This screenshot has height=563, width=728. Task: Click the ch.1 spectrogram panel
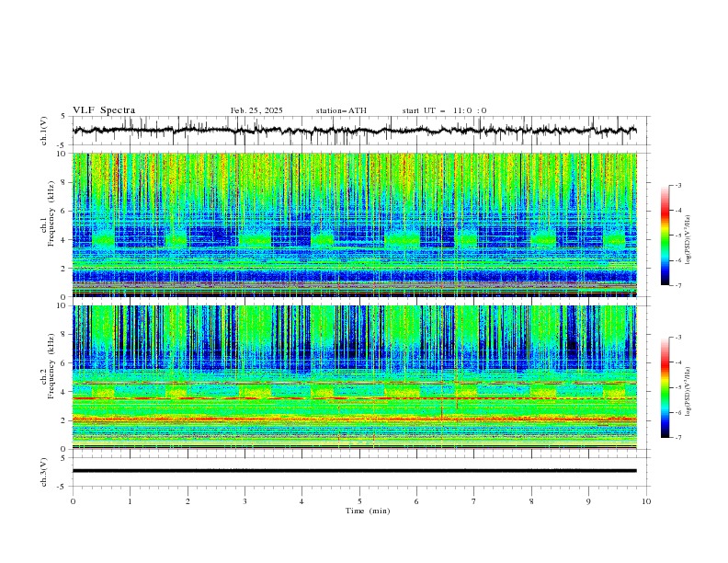355,224
